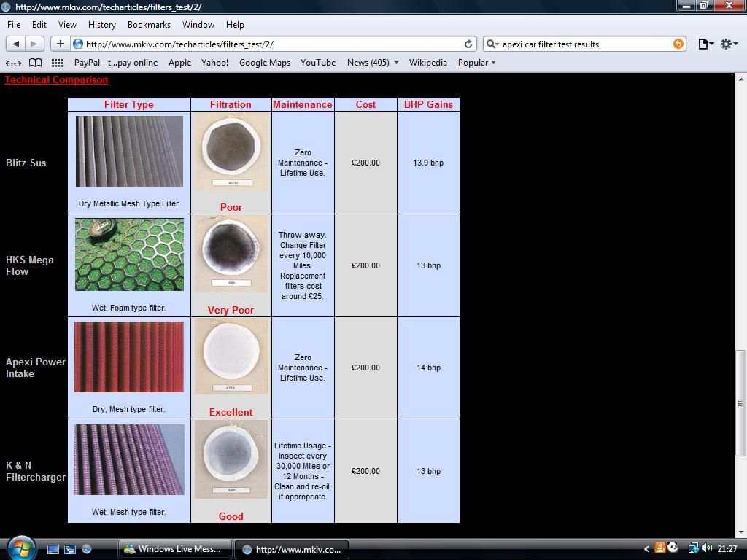Click the "Very Poor" filtration rating
The height and width of the screenshot is (560, 747).
[x=231, y=310]
